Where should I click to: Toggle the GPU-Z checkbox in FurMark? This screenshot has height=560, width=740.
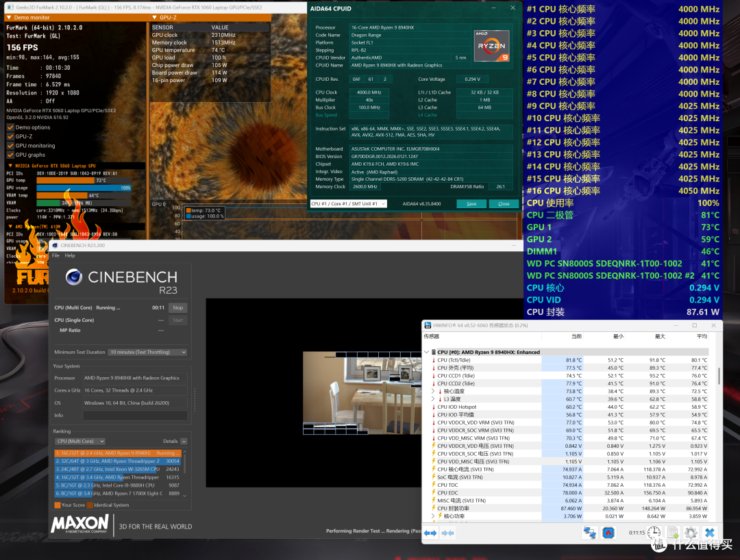point(10,136)
